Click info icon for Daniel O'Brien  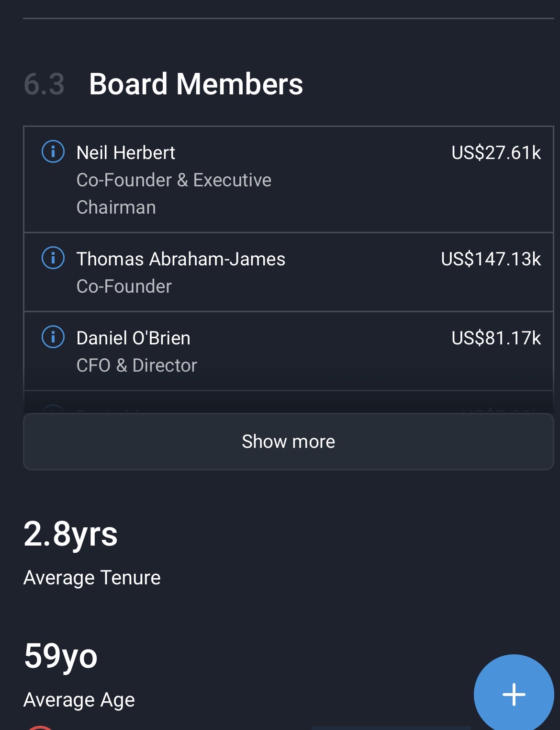click(53, 337)
